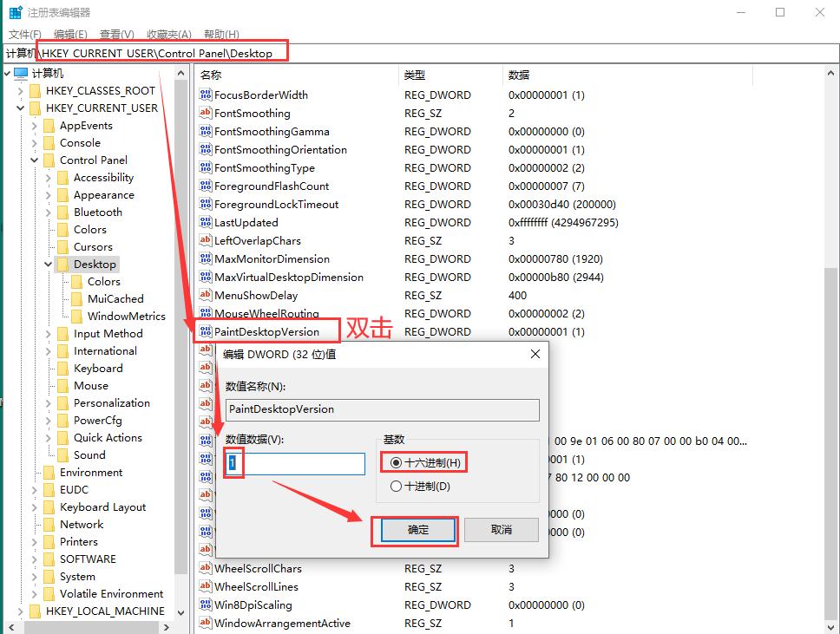The width and height of the screenshot is (840, 634).
Task: Click the Printers folder icon
Action: click(x=49, y=542)
